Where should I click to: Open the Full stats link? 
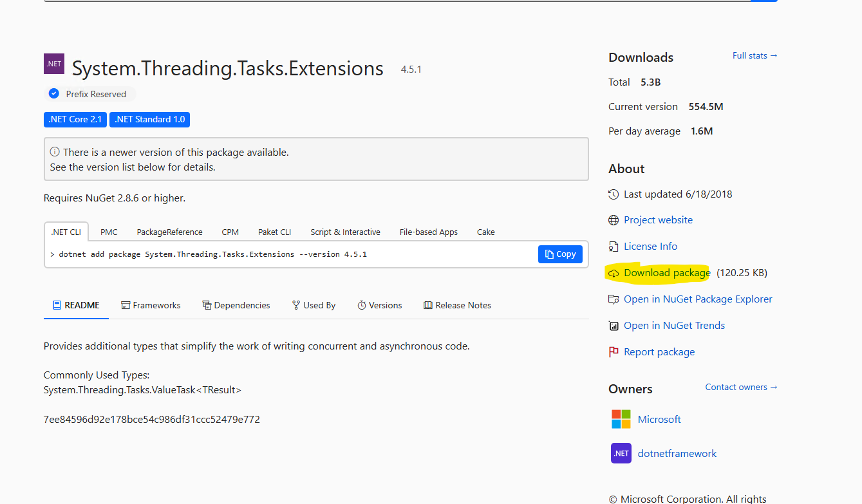click(754, 56)
